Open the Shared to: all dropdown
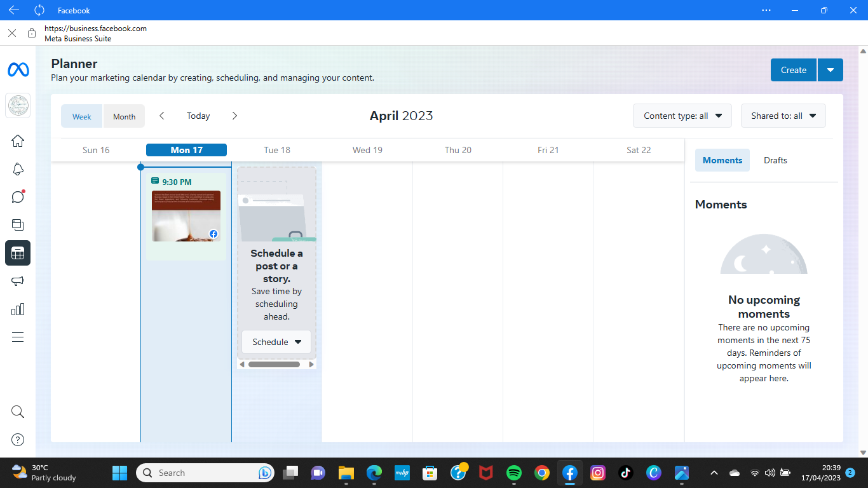Viewport: 868px width, 488px height. click(783, 116)
